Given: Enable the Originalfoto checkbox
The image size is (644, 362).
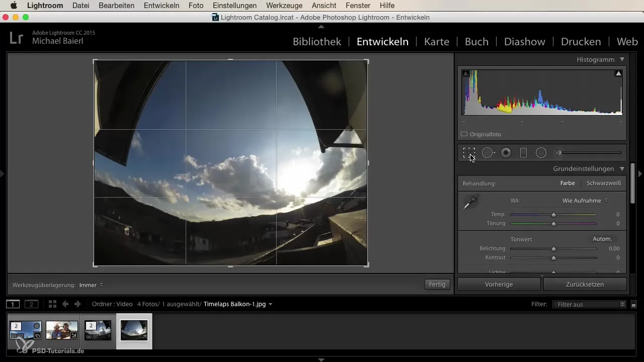Looking at the screenshot, I should point(464,134).
